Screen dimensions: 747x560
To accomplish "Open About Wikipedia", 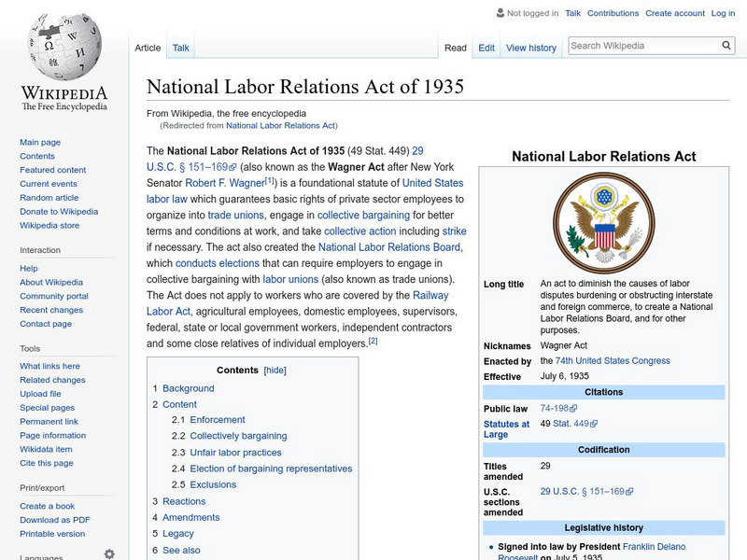I will [51, 283].
